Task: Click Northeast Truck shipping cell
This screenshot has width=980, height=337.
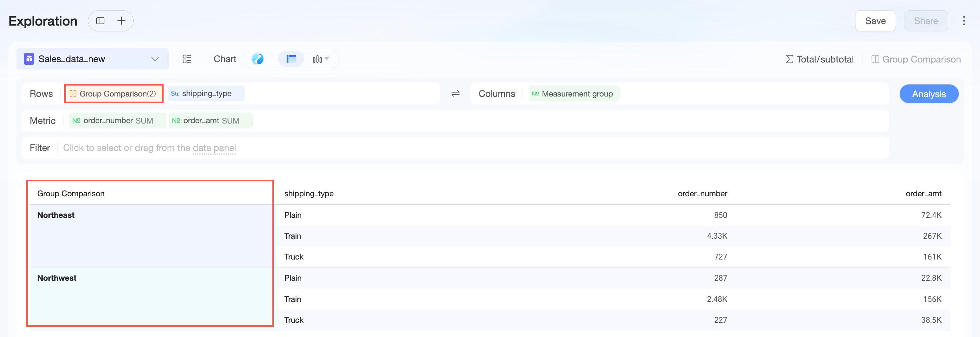Action: (294, 257)
